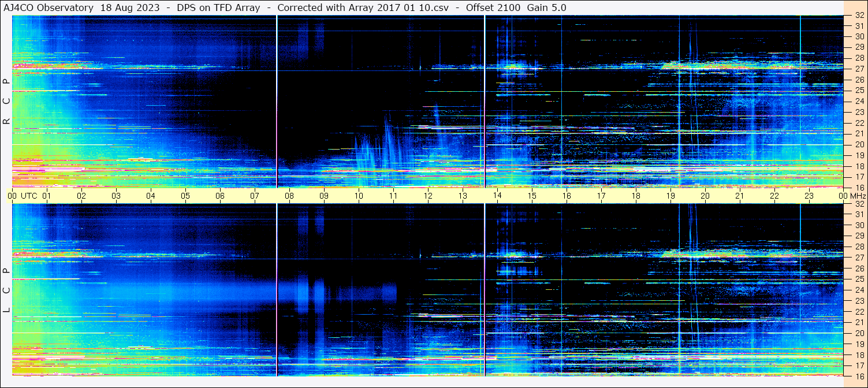Click the 20 MHz label of RCP panel
This screenshot has width=868, height=388.
(859, 144)
